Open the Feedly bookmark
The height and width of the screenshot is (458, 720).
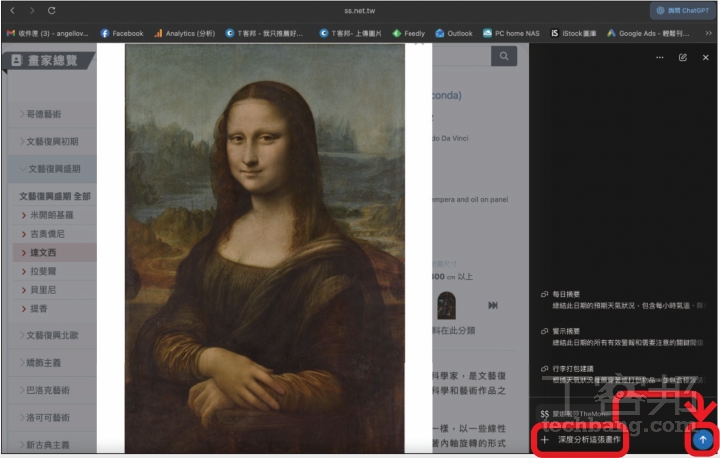[409, 33]
